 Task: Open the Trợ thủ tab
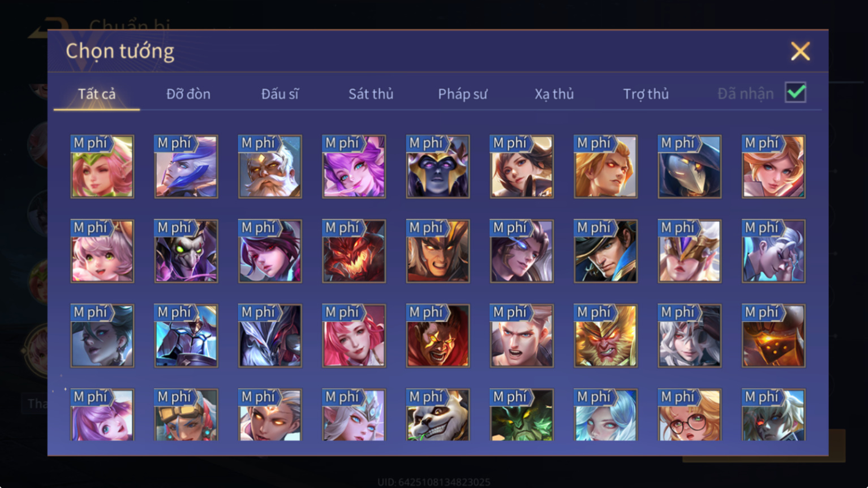pos(646,94)
